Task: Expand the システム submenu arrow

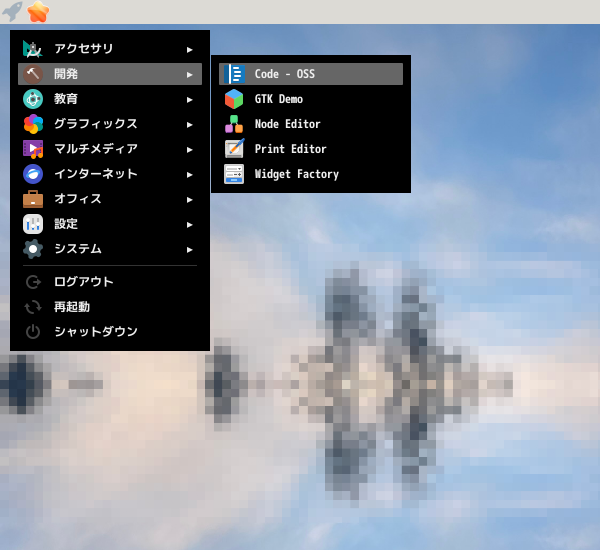Action: (x=189, y=250)
